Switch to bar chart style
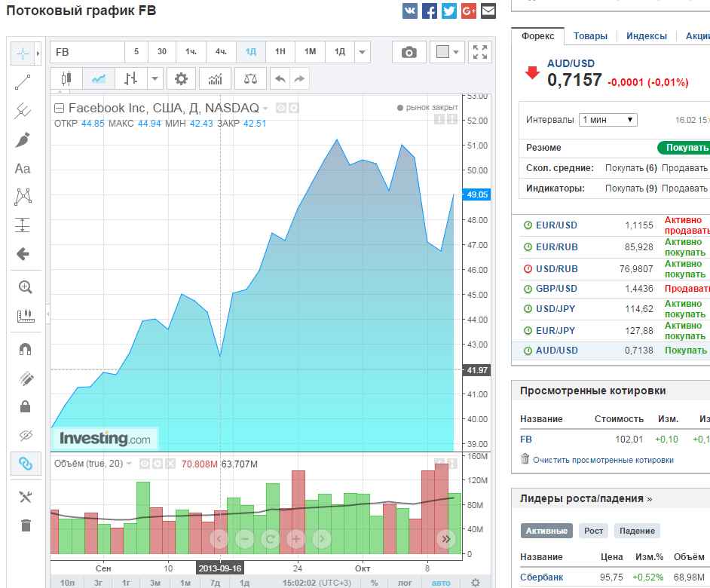 click(131, 79)
